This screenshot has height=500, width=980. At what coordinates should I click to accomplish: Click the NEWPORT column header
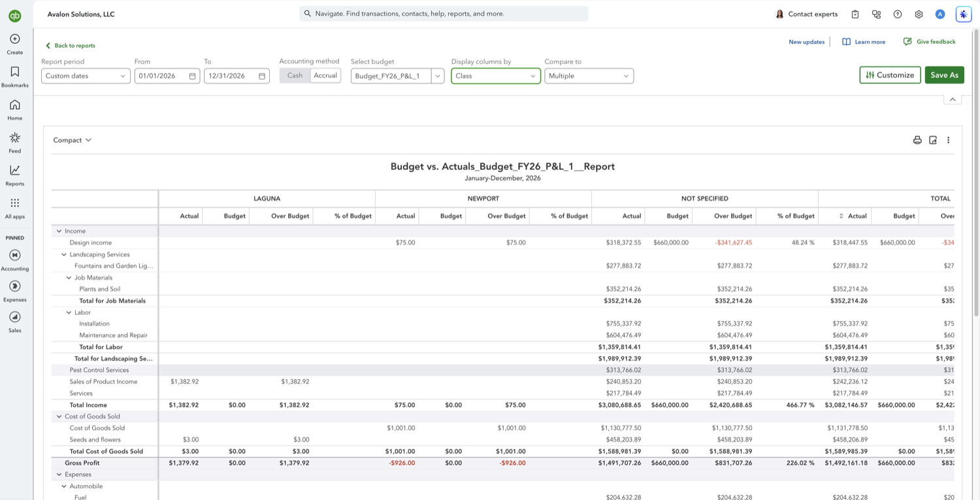tap(483, 198)
